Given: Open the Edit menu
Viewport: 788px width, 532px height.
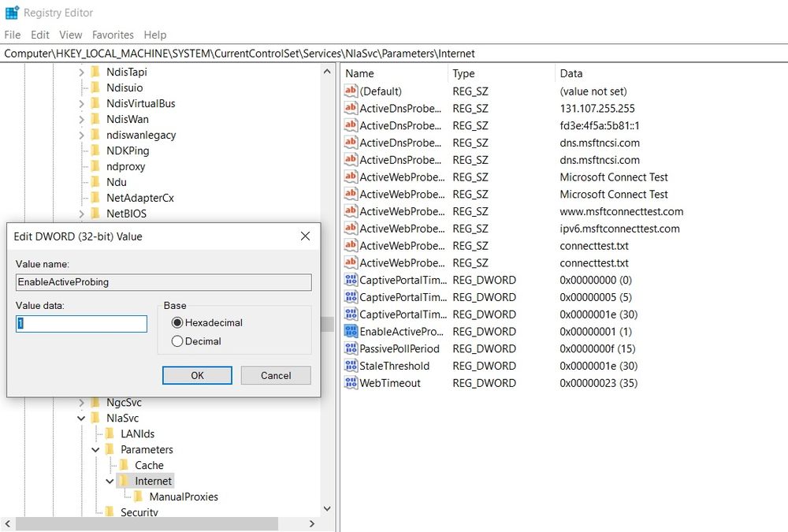Looking at the screenshot, I should tap(39, 35).
